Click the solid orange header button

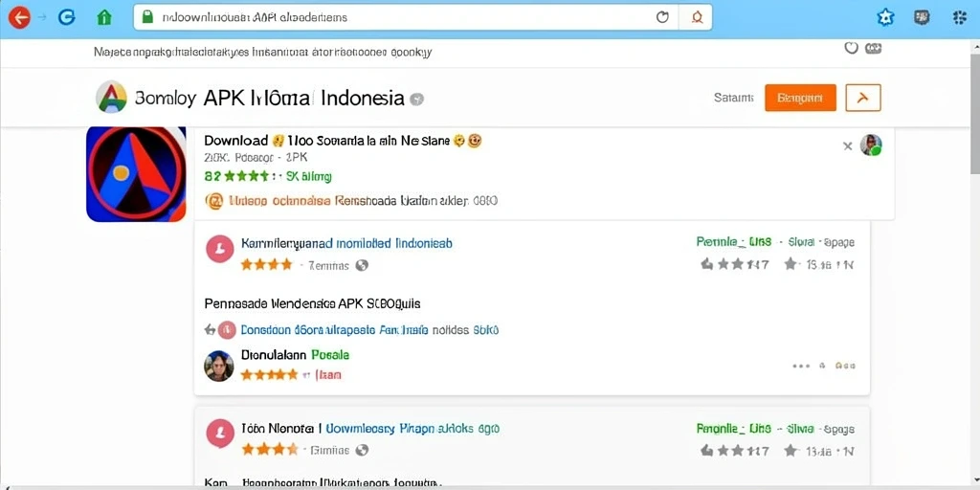(x=800, y=98)
